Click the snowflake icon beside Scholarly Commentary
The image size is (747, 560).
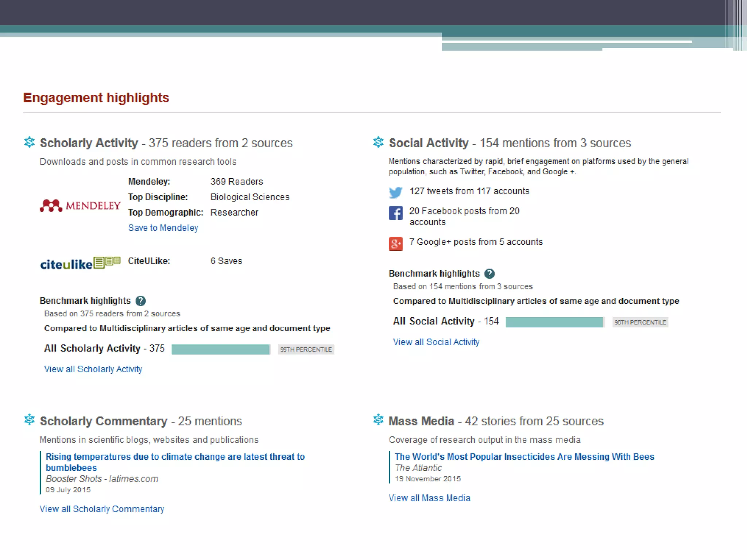click(29, 420)
